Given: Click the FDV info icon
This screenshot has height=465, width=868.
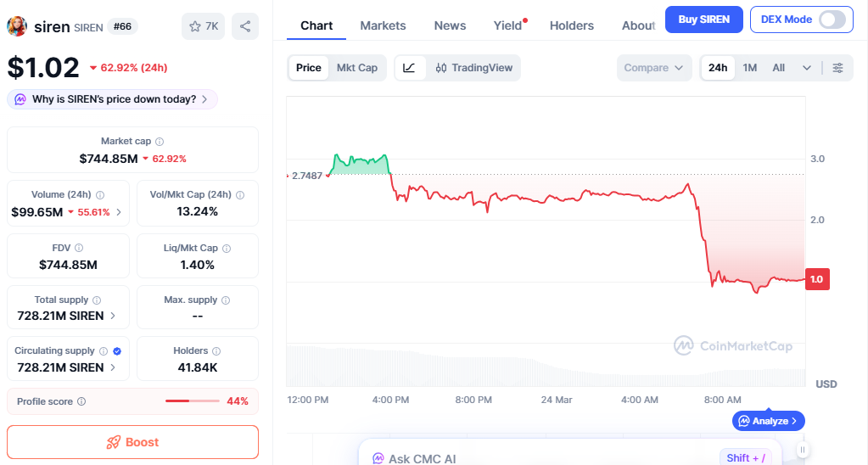Looking at the screenshot, I should [x=79, y=248].
